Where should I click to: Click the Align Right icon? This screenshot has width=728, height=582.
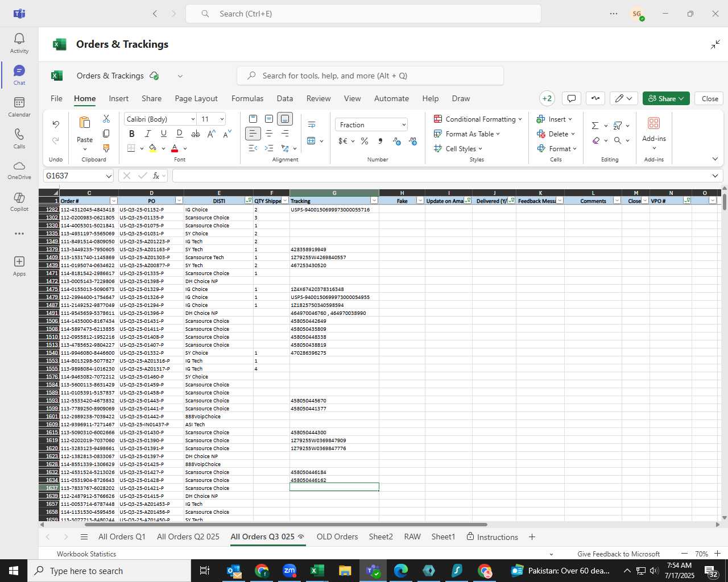[x=285, y=134]
